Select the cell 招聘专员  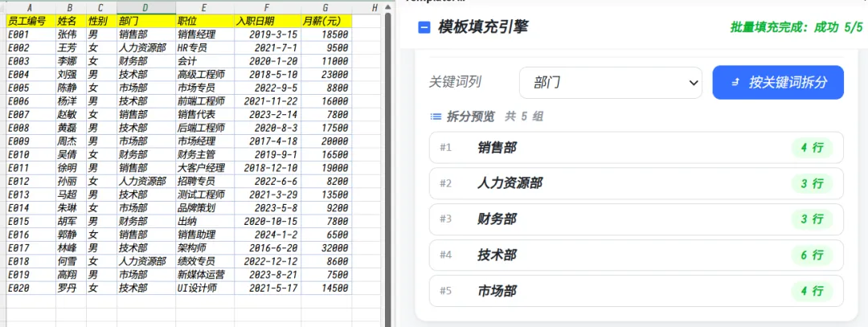tap(205, 181)
